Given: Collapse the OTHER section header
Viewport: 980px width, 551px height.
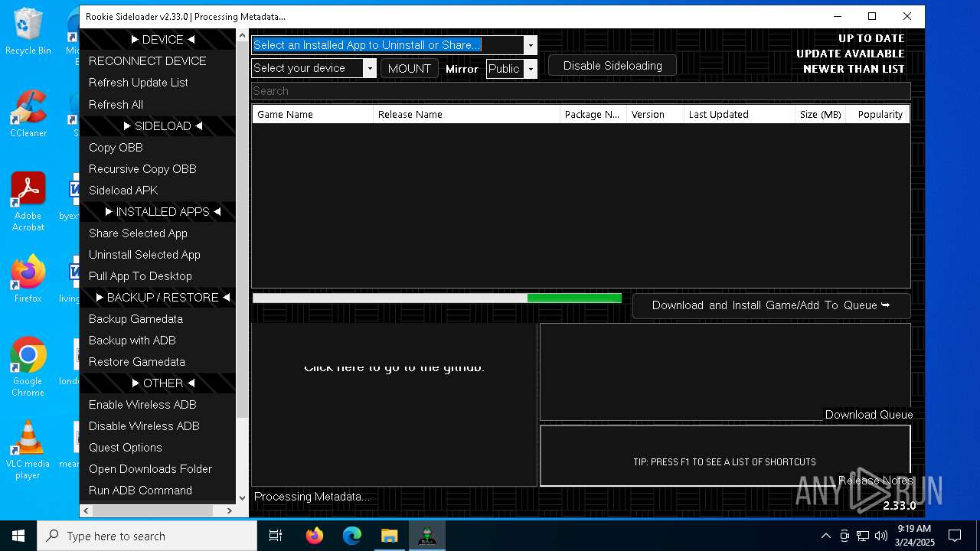Looking at the screenshot, I should (158, 383).
